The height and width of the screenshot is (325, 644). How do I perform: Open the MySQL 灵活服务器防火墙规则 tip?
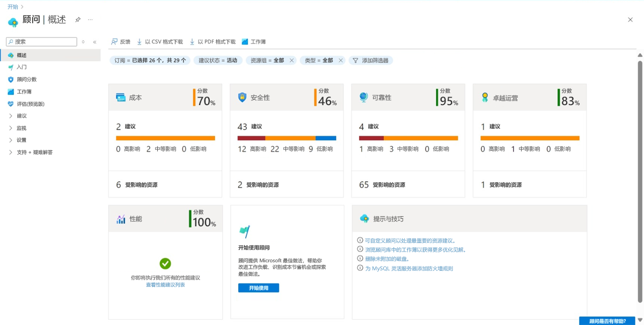pos(409,268)
